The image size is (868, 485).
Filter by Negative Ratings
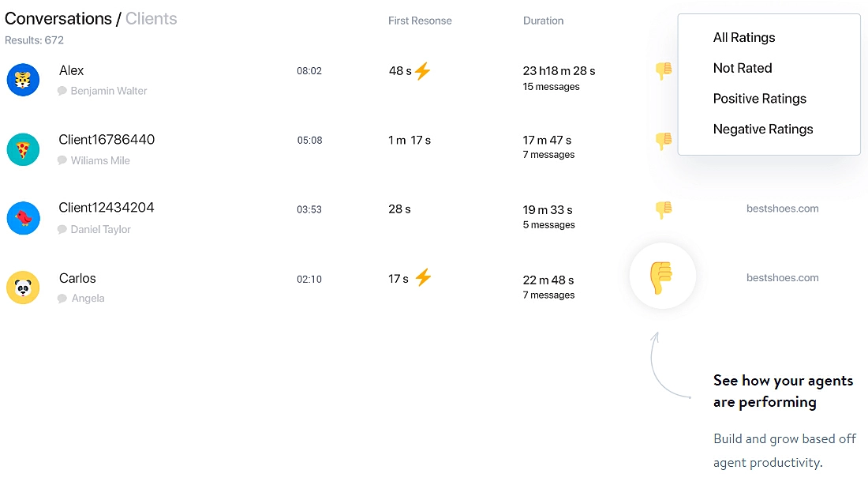(x=762, y=129)
